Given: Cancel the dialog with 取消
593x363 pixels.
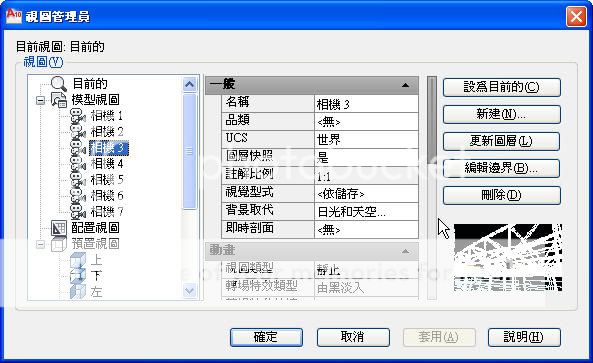Looking at the screenshot, I should pos(353,337).
